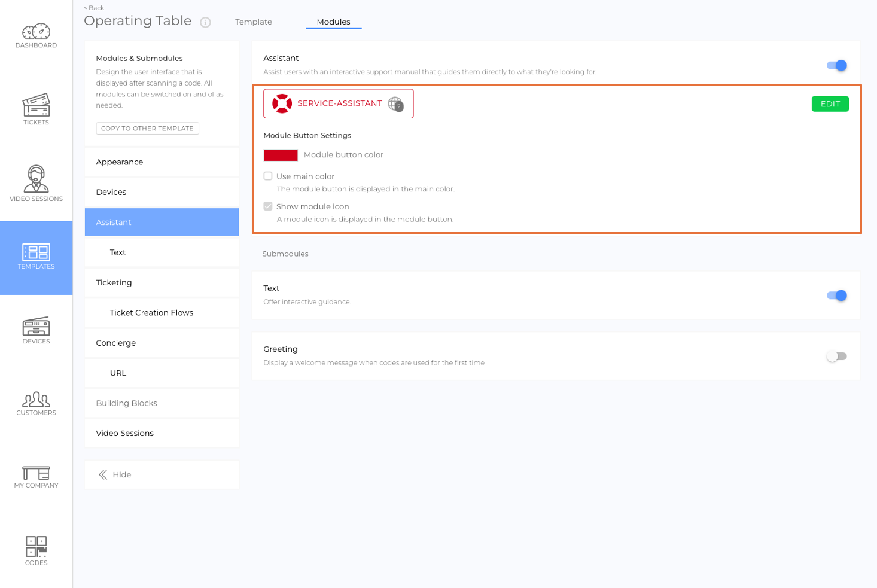Click the info icon beside Operating Table
This screenshot has height=588, width=877.
coord(206,22)
